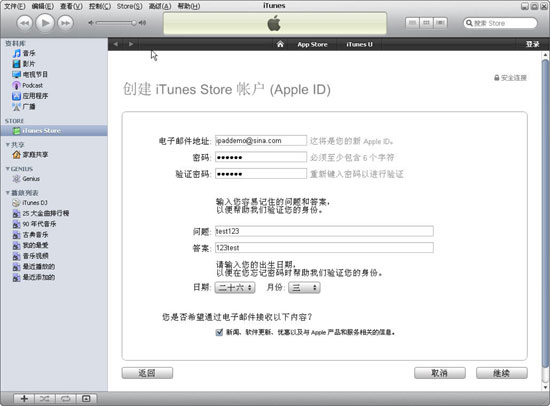Click the 密码 password field
Viewport: 550px width, 406px height.
point(261,157)
